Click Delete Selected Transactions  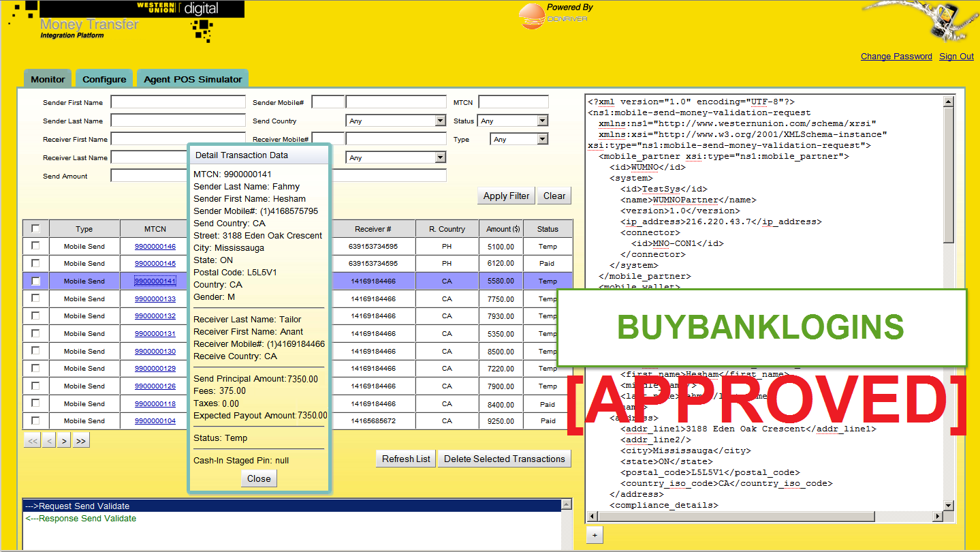tap(505, 459)
